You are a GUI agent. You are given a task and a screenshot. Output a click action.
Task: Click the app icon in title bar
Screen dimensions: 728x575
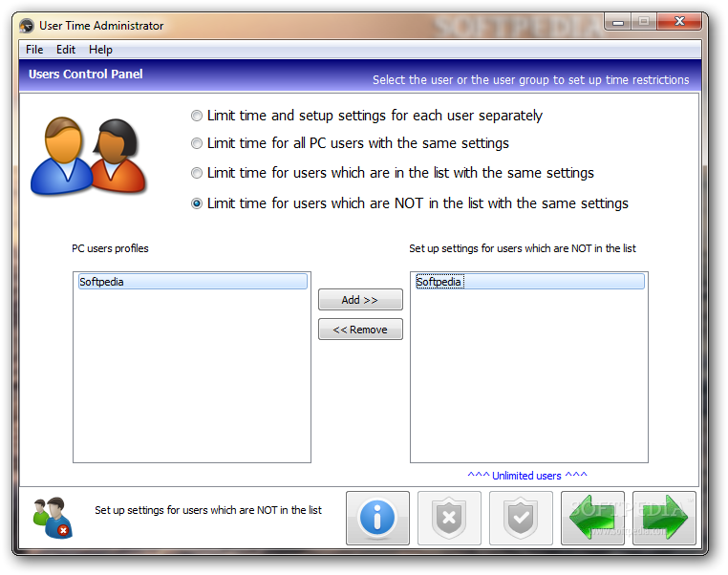point(27,26)
